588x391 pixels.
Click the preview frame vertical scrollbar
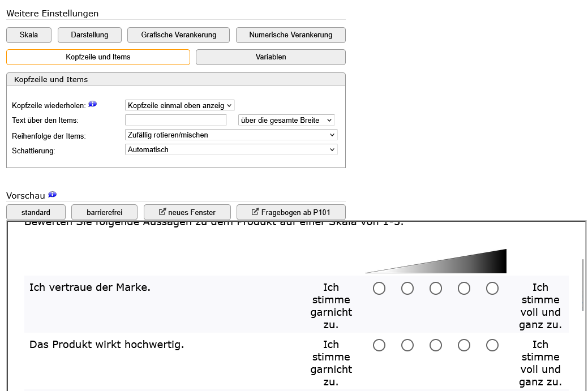coord(583,285)
